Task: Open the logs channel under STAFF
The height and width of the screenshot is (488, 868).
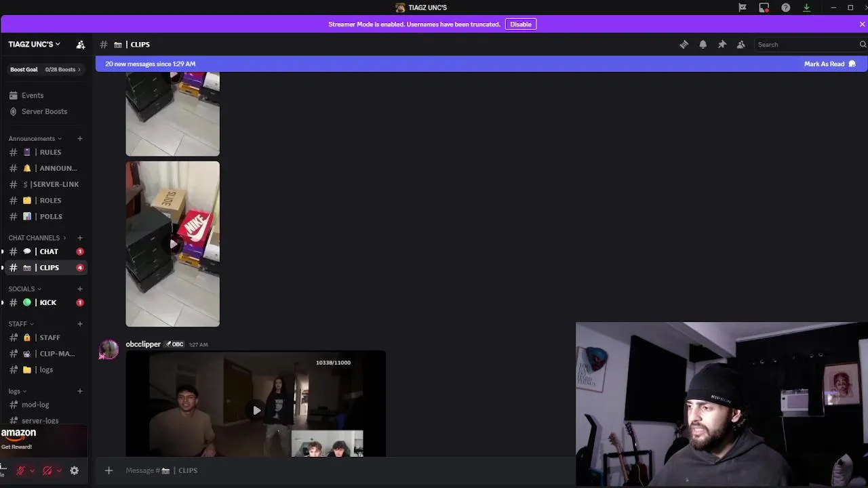Action: 45,370
